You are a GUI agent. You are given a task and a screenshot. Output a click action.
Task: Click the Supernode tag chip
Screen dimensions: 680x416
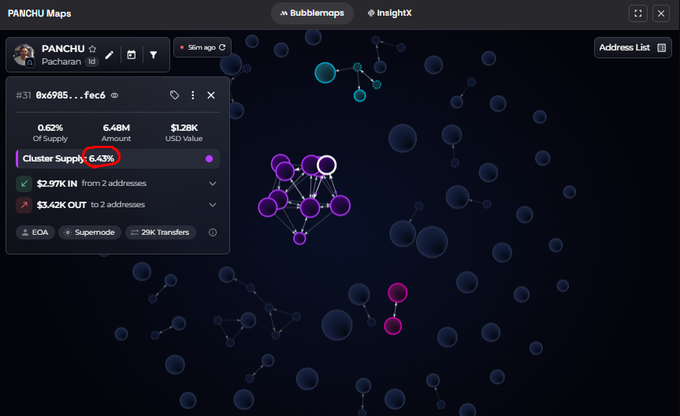90,233
